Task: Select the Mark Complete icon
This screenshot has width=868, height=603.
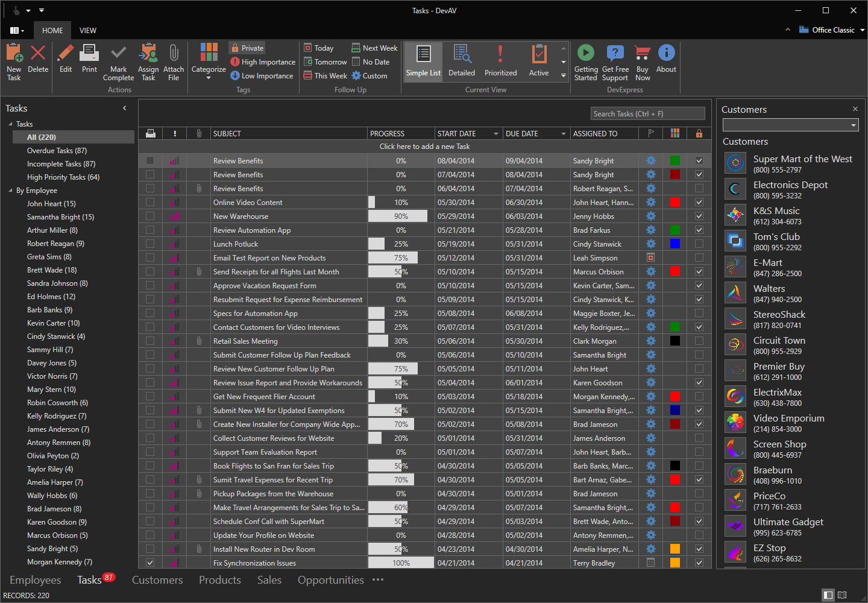Action: 118,60
